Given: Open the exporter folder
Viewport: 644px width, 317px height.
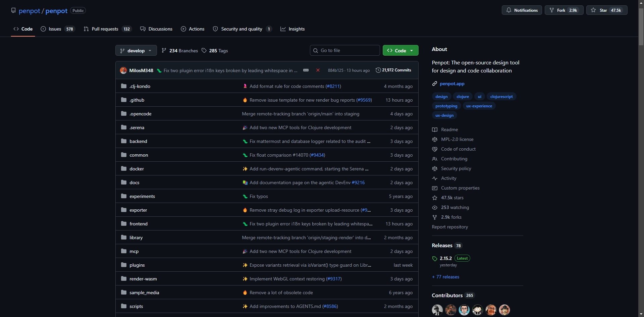Looking at the screenshot, I should pos(138,210).
